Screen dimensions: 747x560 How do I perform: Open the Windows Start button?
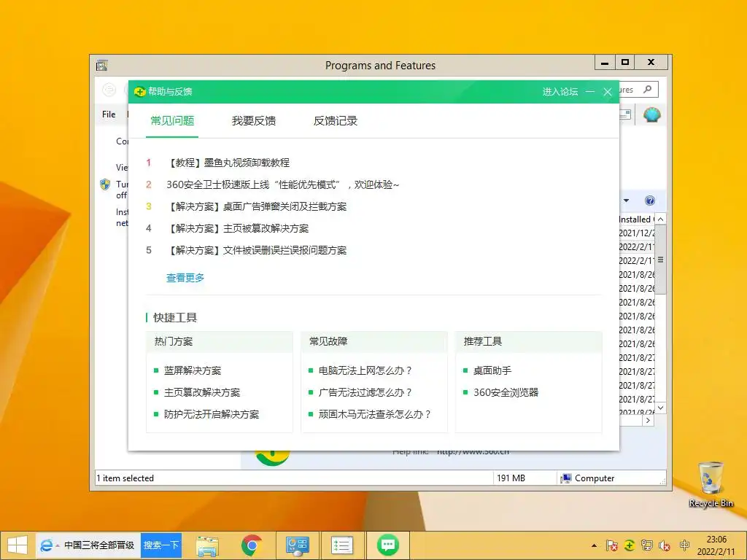coord(17,545)
